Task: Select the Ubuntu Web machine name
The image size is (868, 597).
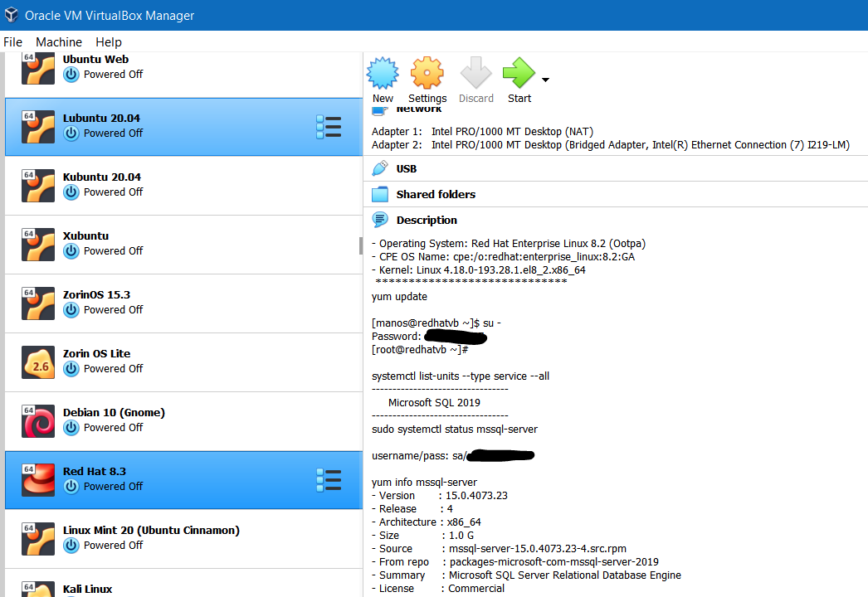Action: click(95, 59)
